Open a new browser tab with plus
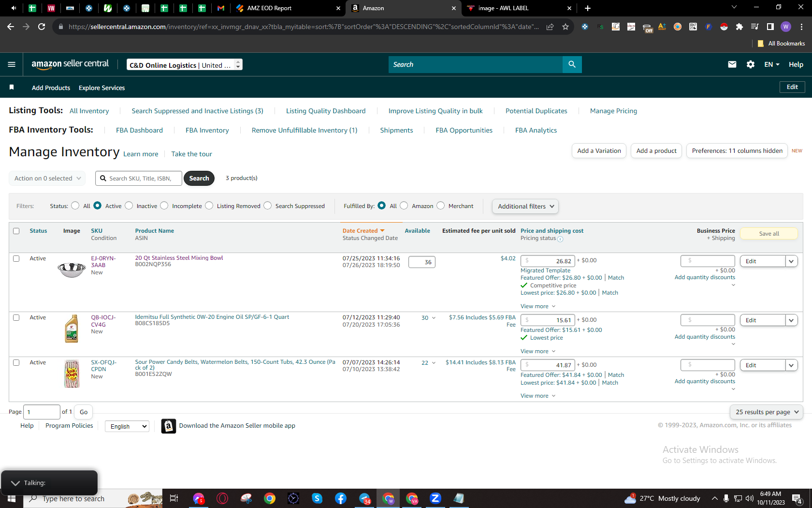Image resolution: width=812 pixels, height=508 pixels. 587,8
